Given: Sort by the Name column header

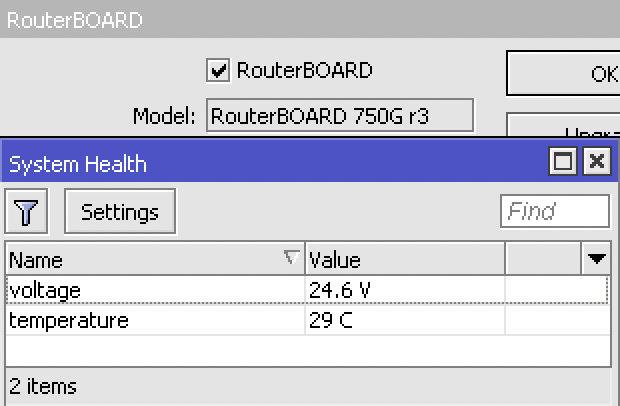Looking at the screenshot, I should point(155,259).
